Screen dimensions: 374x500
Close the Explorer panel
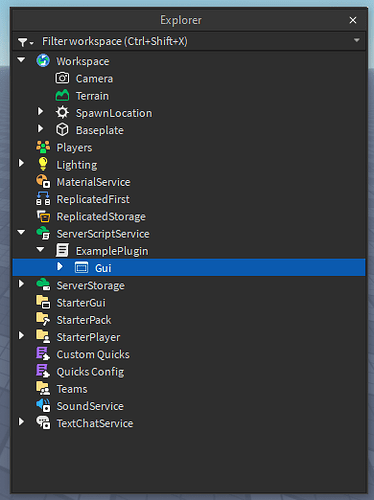[x=353, y=20]
